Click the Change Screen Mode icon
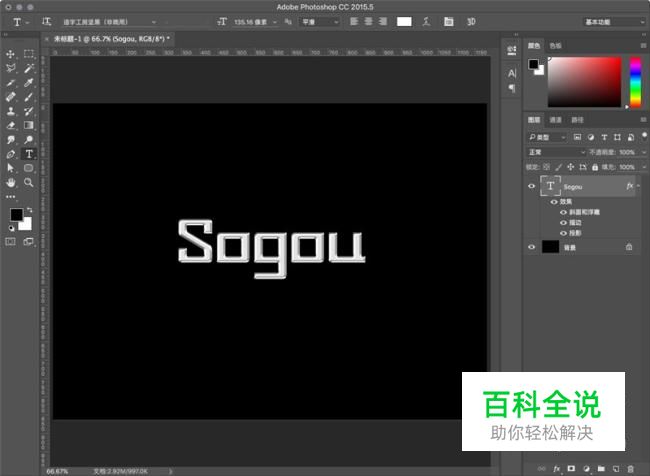 point(29,242)
